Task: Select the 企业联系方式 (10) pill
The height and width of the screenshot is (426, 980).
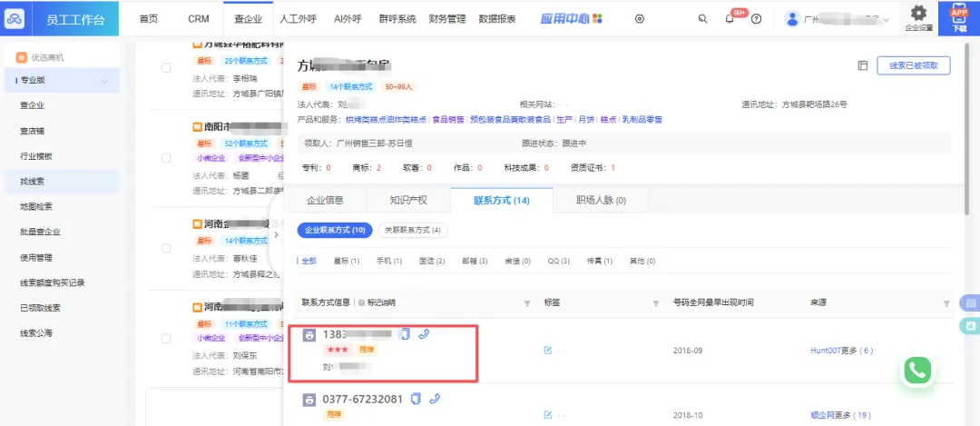Action: pyautogui.click(x=335, y=230)
